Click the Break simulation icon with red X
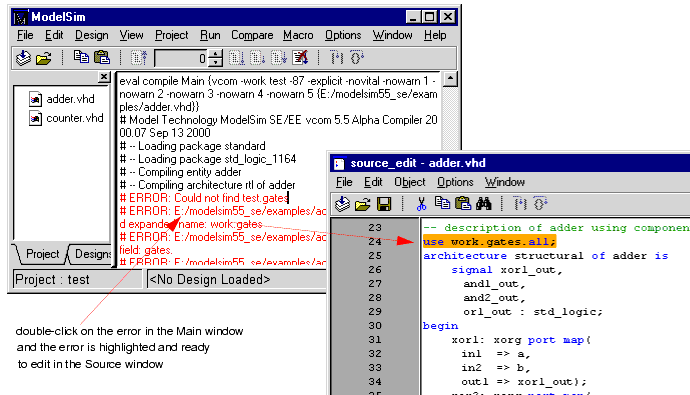The image size is (690, 395). (x=300, y=58)
